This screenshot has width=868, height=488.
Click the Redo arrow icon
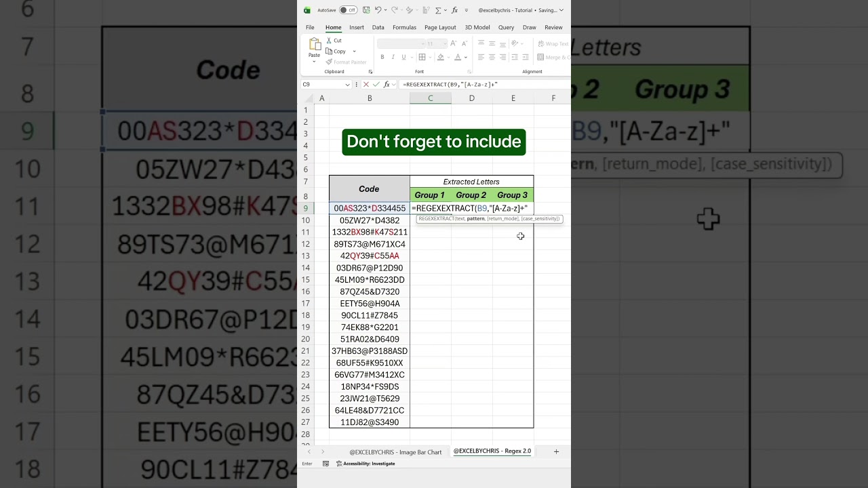click(394, 10)
